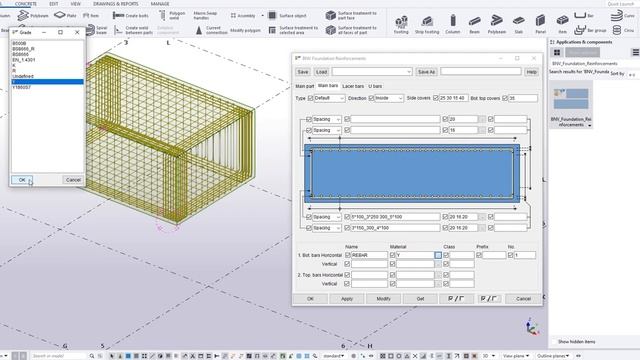
Task: Choose the Curved rebar group tool
Action: coord(623,16)
